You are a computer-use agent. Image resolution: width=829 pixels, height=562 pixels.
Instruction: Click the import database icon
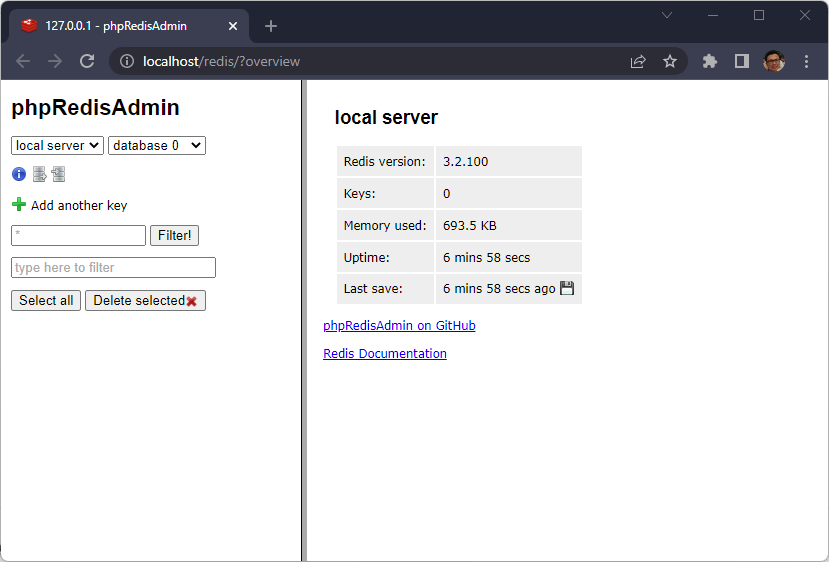coord(58,174)
